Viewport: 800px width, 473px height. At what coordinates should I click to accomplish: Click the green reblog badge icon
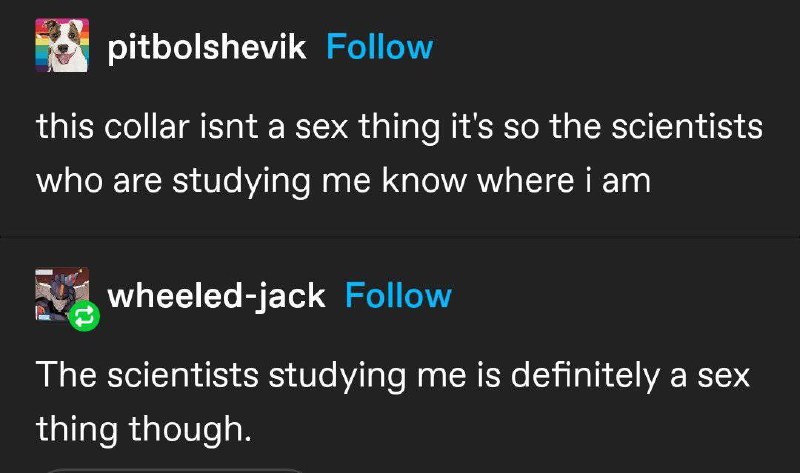(x=84, y=316)
